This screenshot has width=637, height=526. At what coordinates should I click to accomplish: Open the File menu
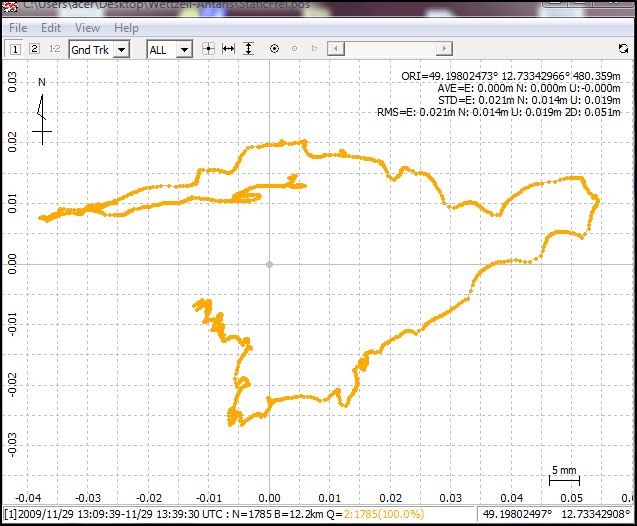coord(18,28)
